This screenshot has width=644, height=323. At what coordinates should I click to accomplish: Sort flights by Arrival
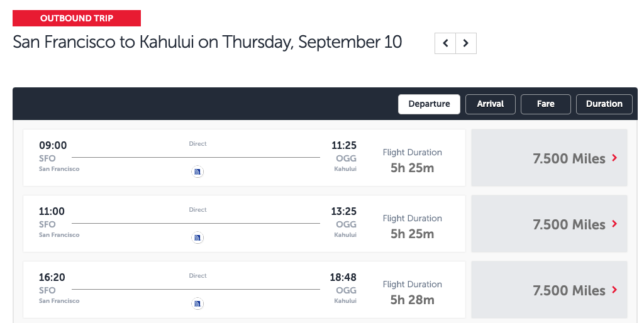491,104
